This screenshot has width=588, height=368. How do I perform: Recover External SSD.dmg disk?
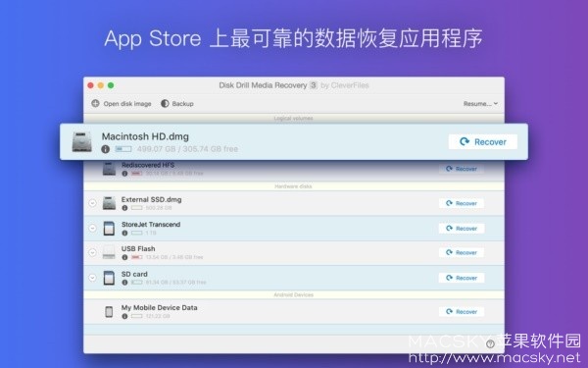462,203
